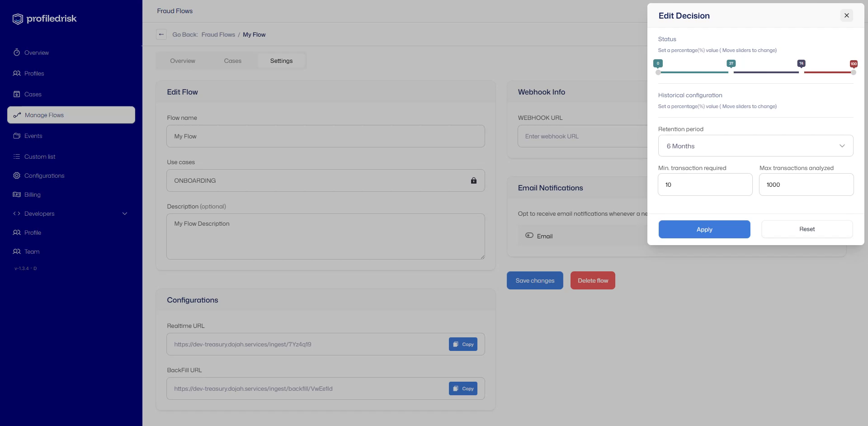Open the Billing section
Screen dimensions: 868x426
[x=16, y=194]
